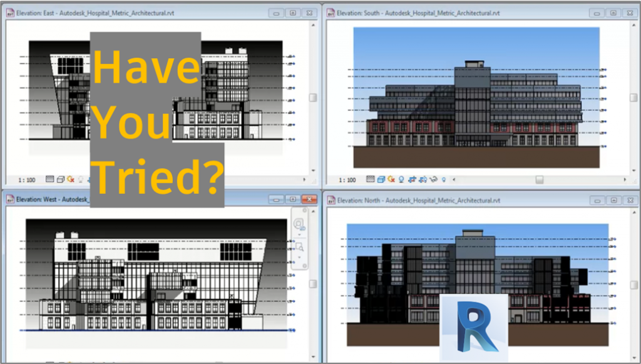Click the West elevation window document icon
Image resolution: width=641 pixels, height=364 pixels.
pyautogui.click(x=10, y=200)
